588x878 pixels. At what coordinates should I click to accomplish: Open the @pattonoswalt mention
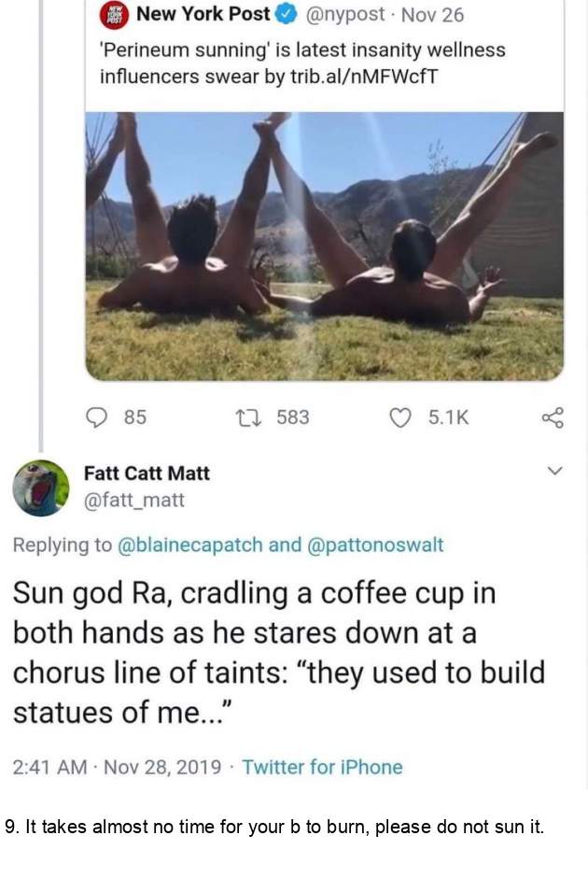tap(375, 545)
